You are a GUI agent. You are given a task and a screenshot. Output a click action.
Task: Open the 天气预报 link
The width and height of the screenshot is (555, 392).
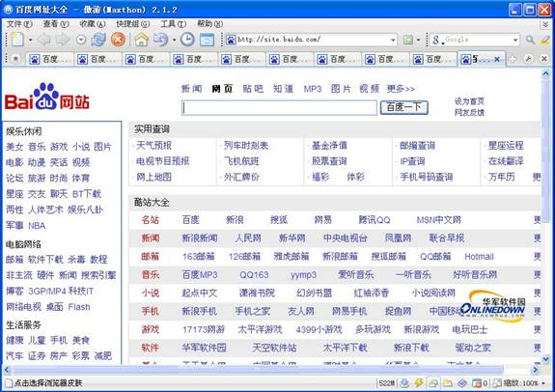point(154,145)
